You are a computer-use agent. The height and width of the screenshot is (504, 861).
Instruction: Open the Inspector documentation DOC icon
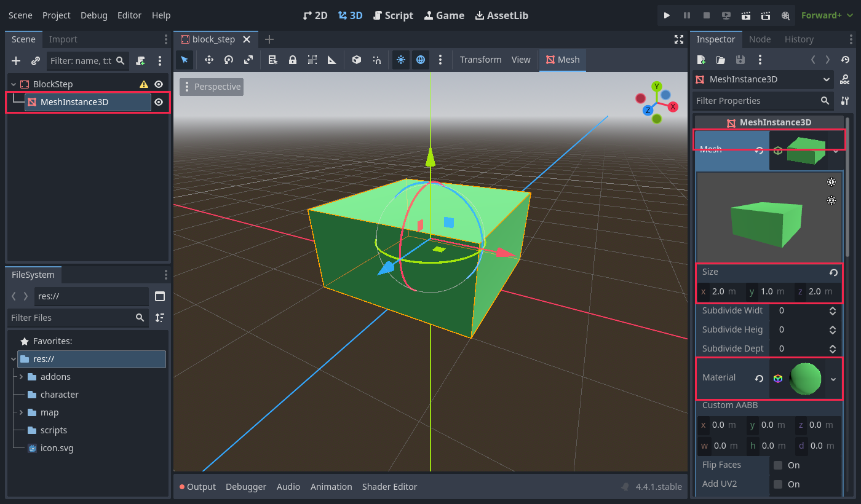[x=845, y=79]
